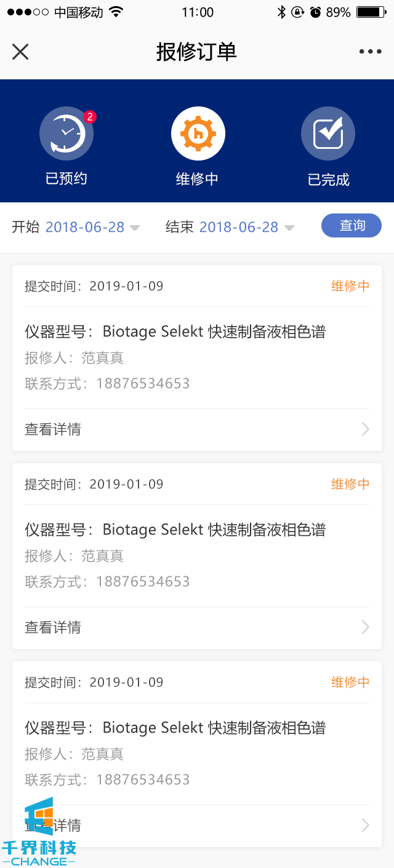The width and height of the screenshot is (394, 868).
Task: Select the orange gear 维修中 icon
Action: coord(198,133)
